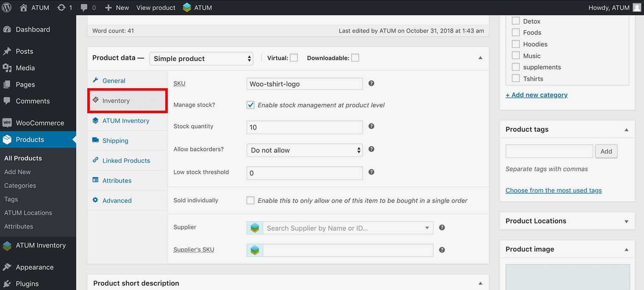Click the ATUM layers icon in admin bar
The width and height of the screenshot is (644, 290).
187,8
